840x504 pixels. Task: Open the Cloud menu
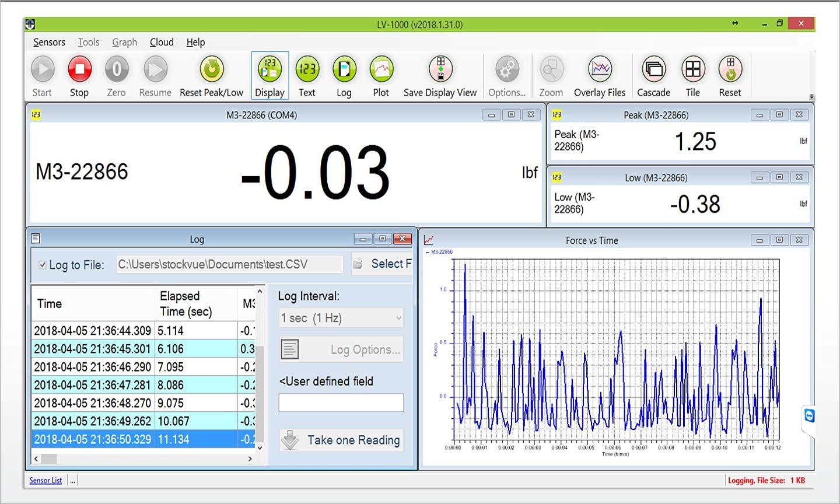162,42
